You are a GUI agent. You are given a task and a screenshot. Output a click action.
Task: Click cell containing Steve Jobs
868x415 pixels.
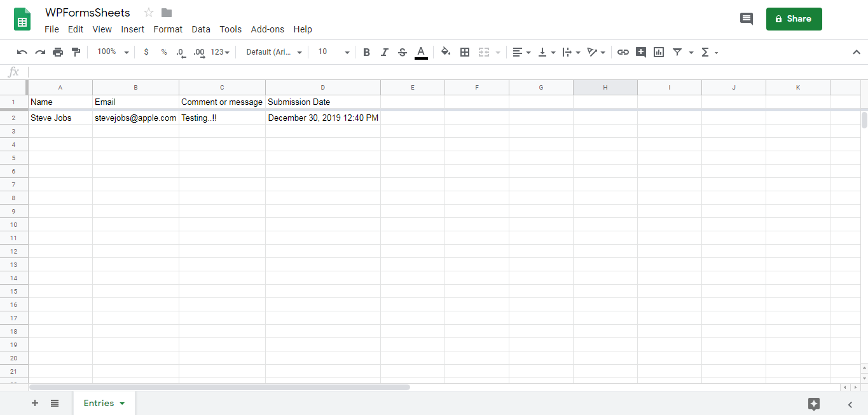(x=60, y=118)
